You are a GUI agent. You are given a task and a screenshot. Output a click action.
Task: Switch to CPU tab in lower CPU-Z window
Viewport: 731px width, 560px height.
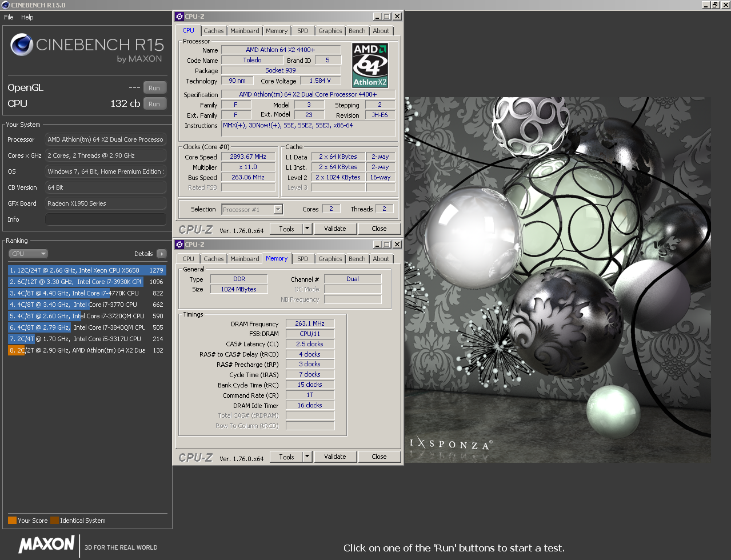(189, 259)
